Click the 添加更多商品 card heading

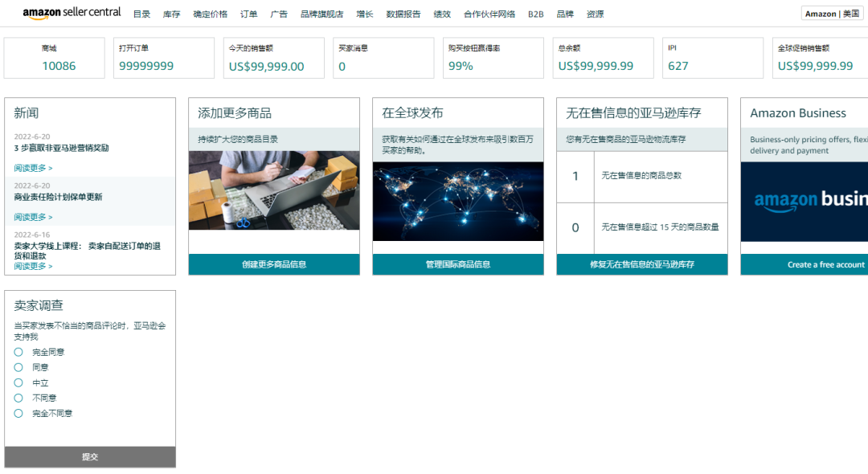point(235,112)
